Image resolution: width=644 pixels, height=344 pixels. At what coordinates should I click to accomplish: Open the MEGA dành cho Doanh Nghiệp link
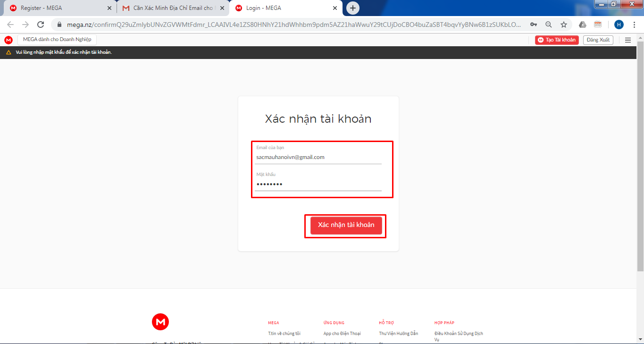(x=57, y=40)
